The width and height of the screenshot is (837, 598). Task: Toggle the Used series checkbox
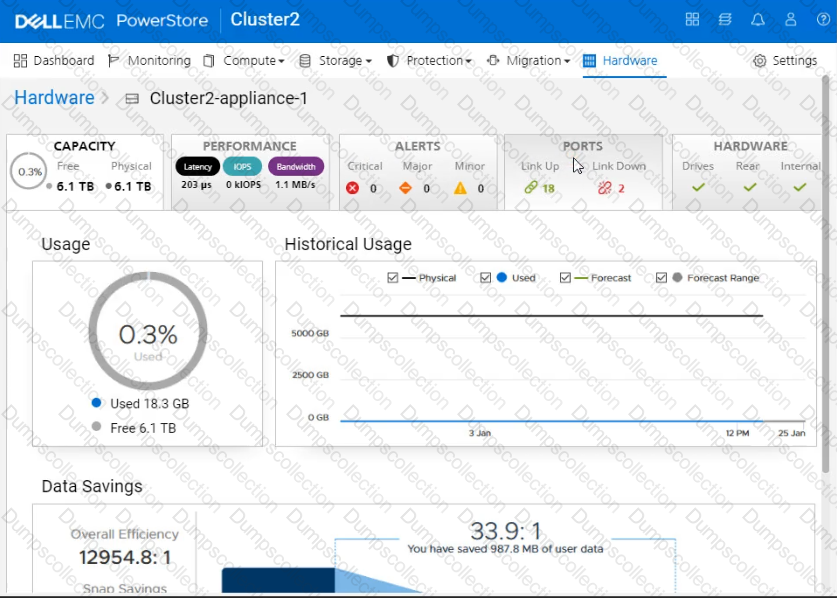click(486, 278)
